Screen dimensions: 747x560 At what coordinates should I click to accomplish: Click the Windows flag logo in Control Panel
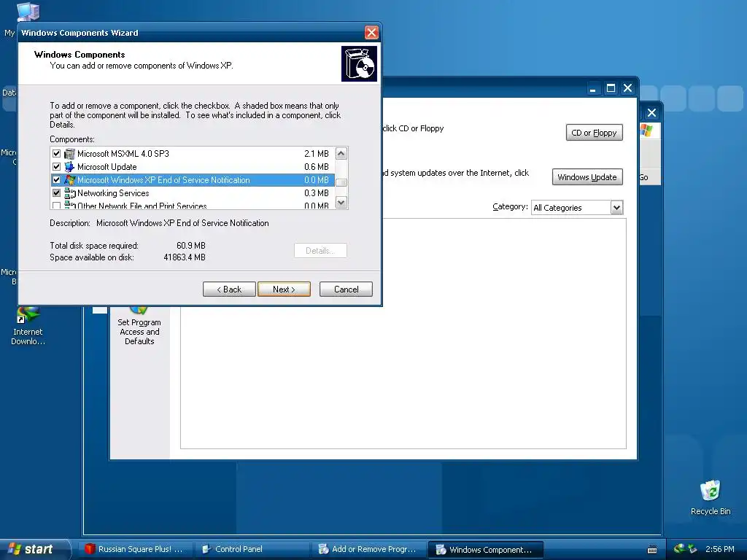(646, 131)
